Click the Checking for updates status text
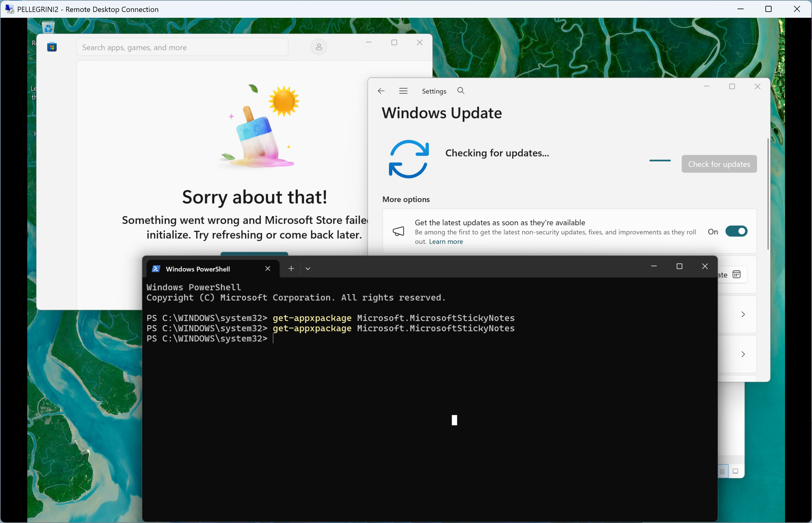812x523 pixels. 497,153
